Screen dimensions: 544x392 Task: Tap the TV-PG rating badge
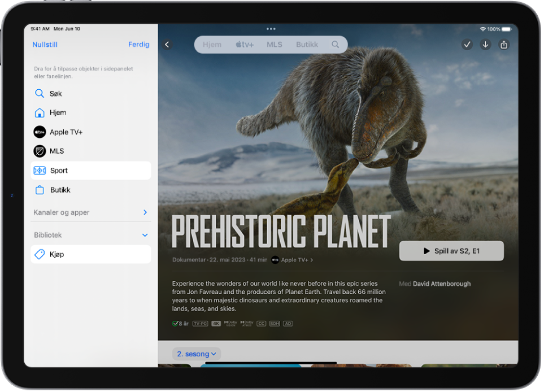201,324
